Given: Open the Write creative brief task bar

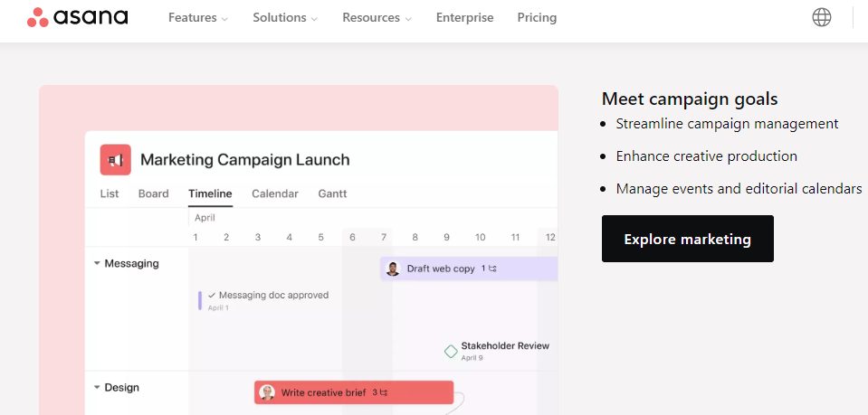Looking at the screenshot, I should point(354,392).
